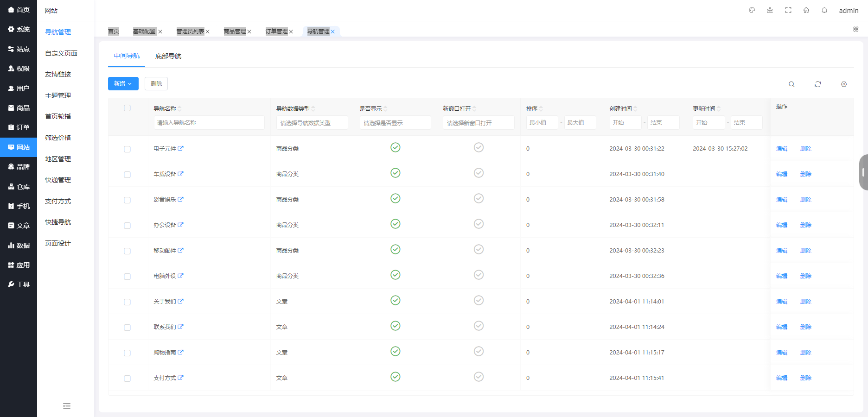868x417 pixels.
Task: Select the 订单管理 tab
Action: coord(277,31)
